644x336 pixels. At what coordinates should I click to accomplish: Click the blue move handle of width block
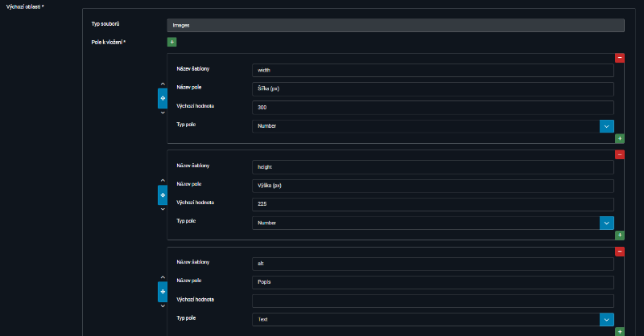click(x=163, y=98)
